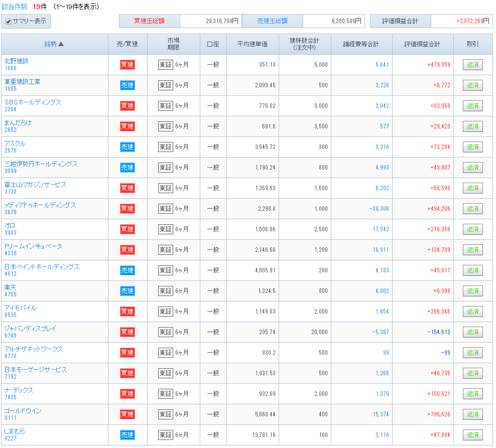Select total +2,872,269円 in 評価損益合計 summary
This screenshot has height=448, width=496.
click(x=472, y=21)
